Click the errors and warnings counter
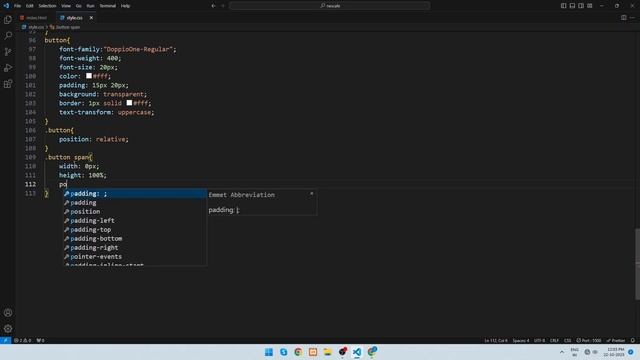640x360 pixels. (23, 340)
